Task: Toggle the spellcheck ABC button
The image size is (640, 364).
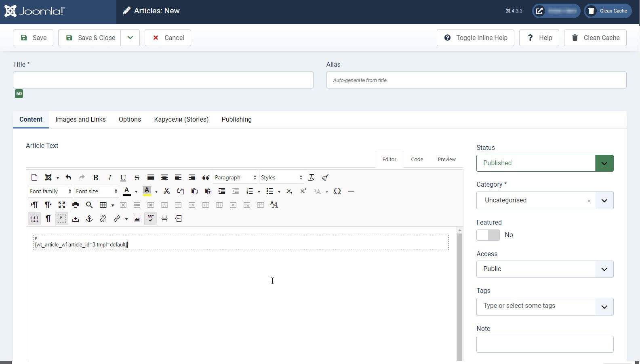Action: [x=151, y=219]
